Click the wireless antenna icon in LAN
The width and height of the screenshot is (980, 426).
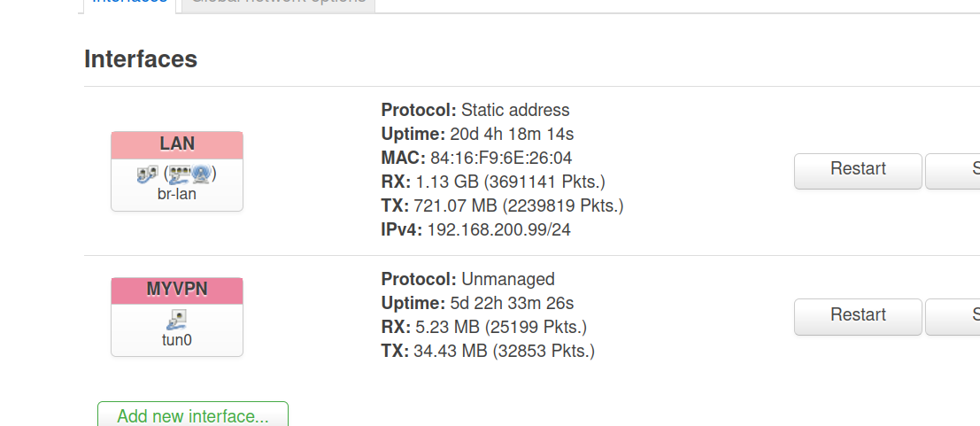click(201, 174)
